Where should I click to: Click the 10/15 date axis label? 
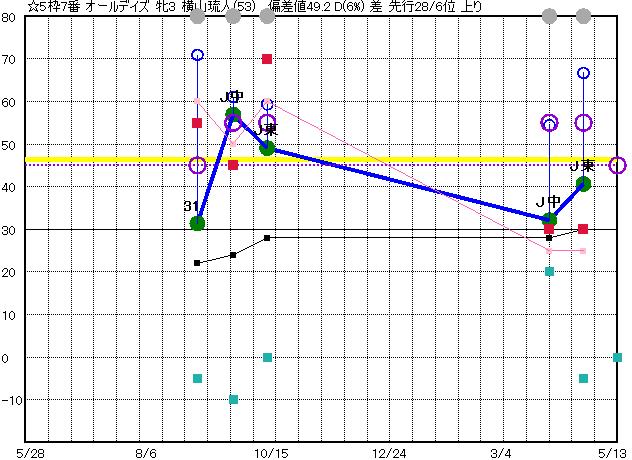267,452
